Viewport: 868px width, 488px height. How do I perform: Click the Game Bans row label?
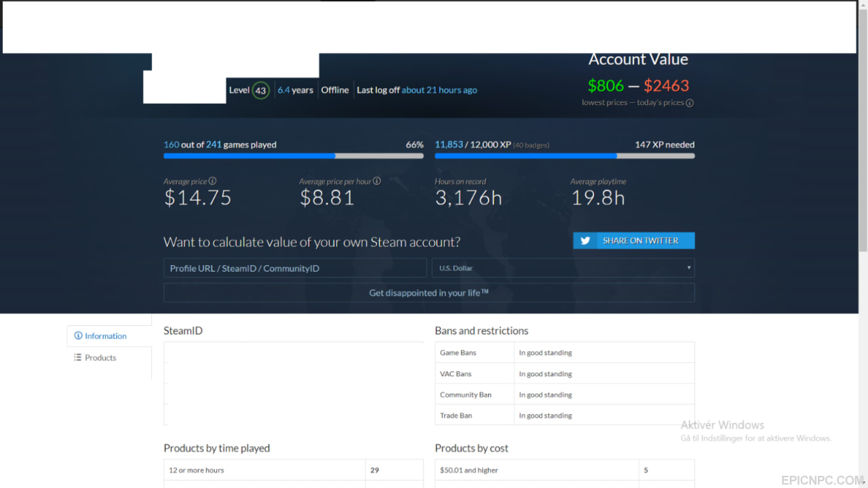(x=458, y=352)
